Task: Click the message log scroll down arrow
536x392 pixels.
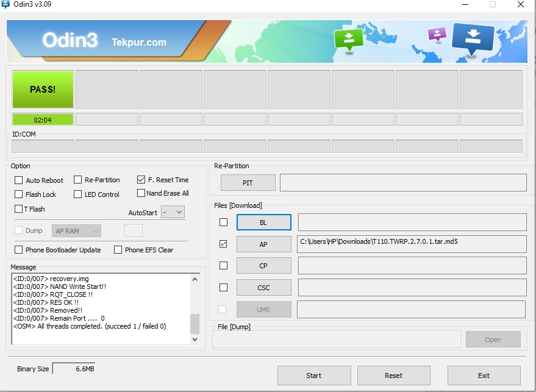Action: (x=195, y=340)
